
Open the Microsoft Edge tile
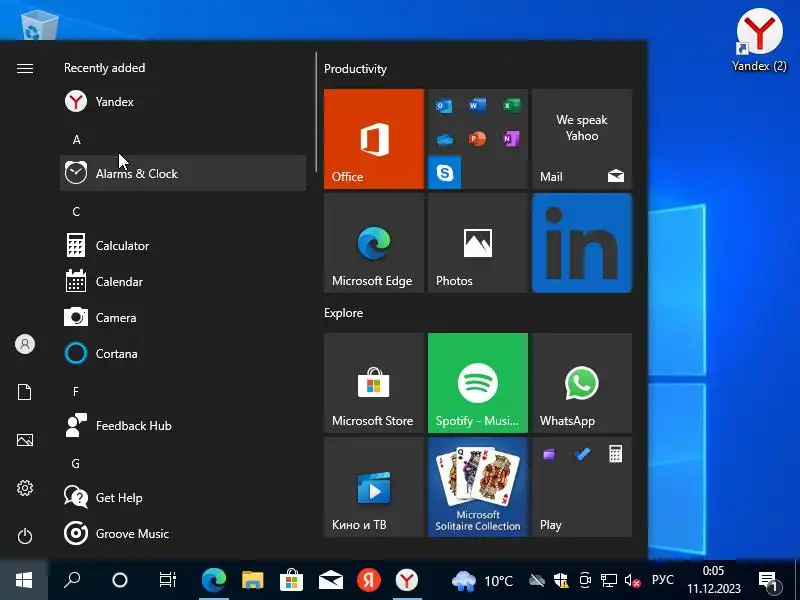pyautogui.click(x=374, y=243)
